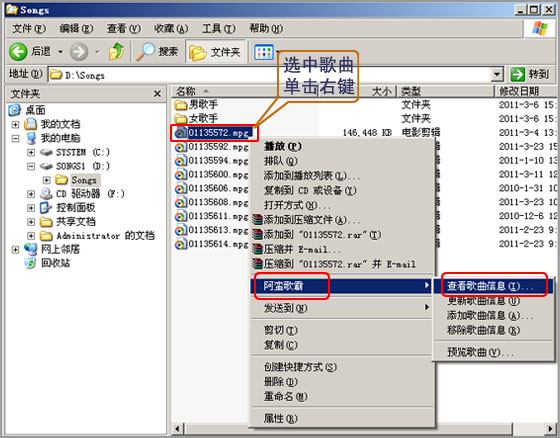Choose 添加到播放列表(L) context menu item
This screenshot has height=438, width=560.
pos(342,175)
